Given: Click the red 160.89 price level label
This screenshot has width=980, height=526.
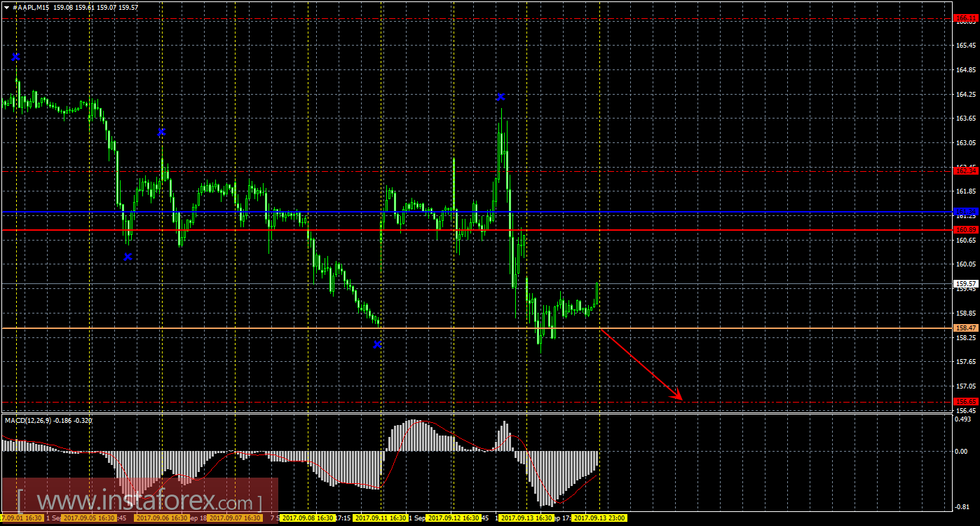Looking at the screenshot, I should 966,229.
